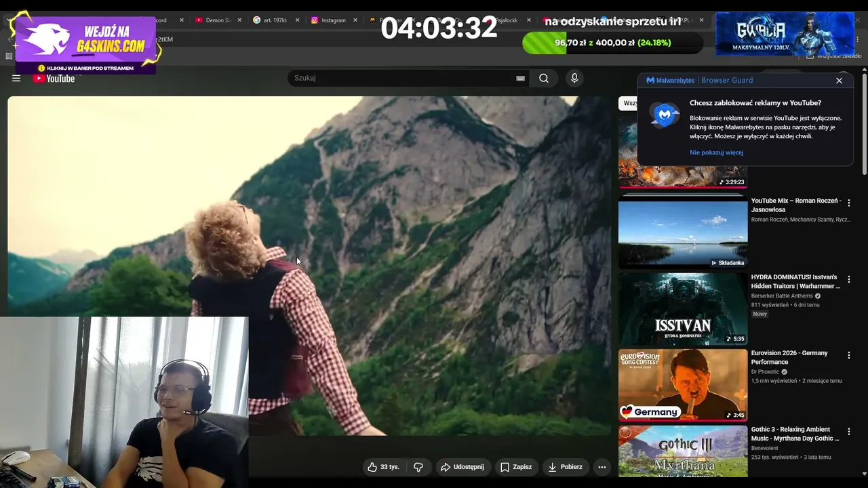Open 'Gothic 3 - Relaxing Ambient Music' title
The height and width of the screenshot is (488, 868).
click(795, 434)
